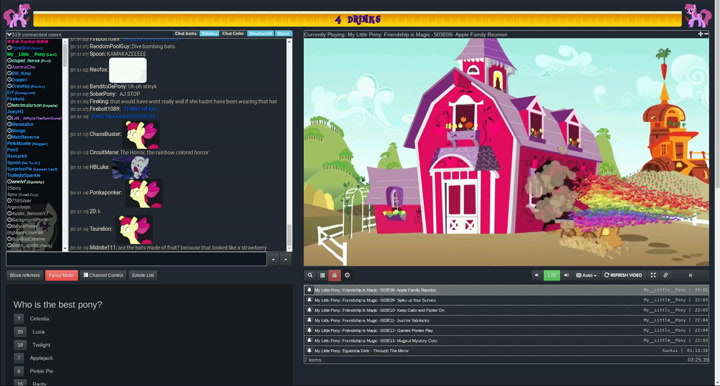
Task: Click Refresh Video button
Action: [623, 275]
